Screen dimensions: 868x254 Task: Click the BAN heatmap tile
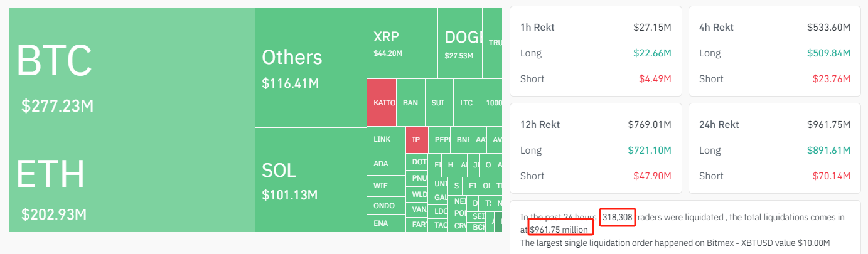click(x=410, y=103)
